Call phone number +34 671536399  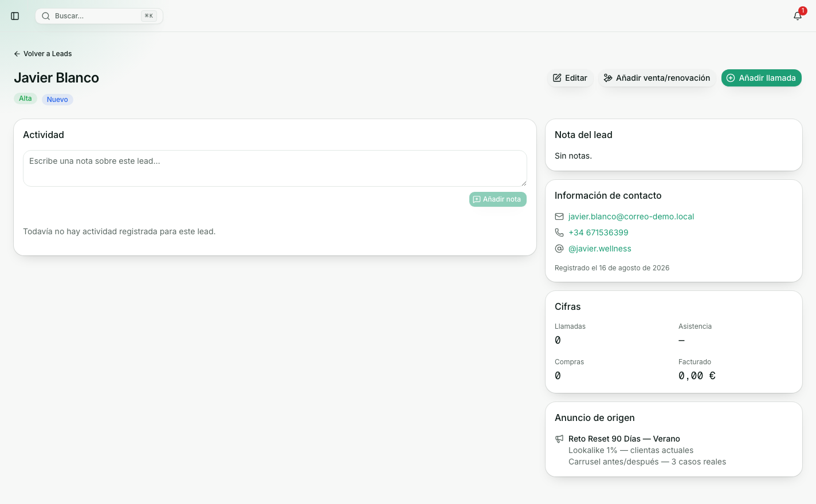click(598, 233)
